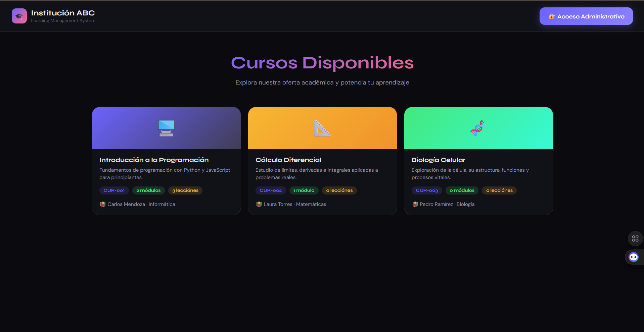The image size is (644, 332).
Task: Click the '1 módulo' badge
Action: tap(304, 190)
